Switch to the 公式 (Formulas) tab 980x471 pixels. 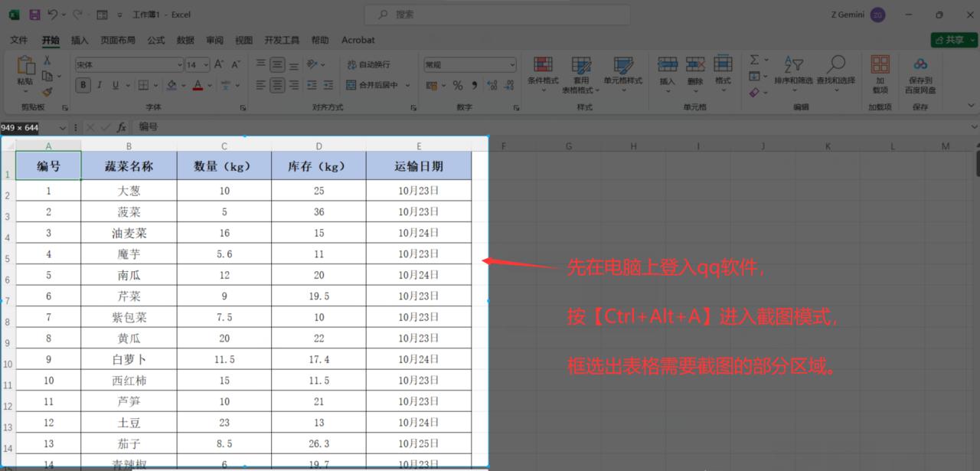point(156,40)
